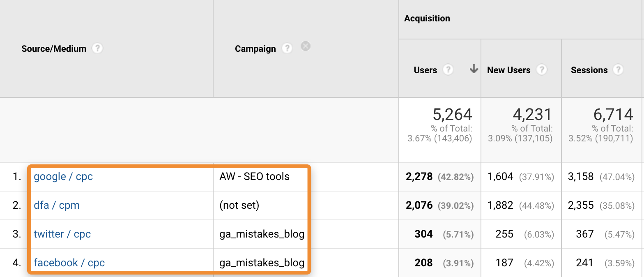This screenshot has height=277, width=644.
Task: Select the AW - SEO tools campaign cell
Action: tap(255, 177)
